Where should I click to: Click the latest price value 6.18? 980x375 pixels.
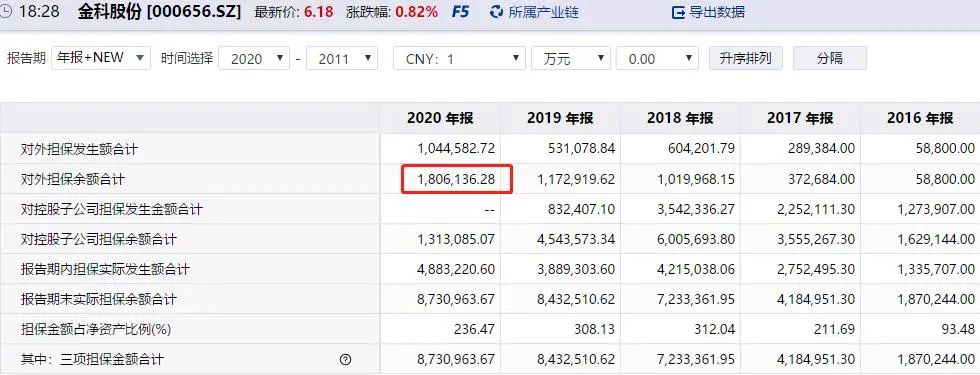pyautogui.click(x=319, y=12)
